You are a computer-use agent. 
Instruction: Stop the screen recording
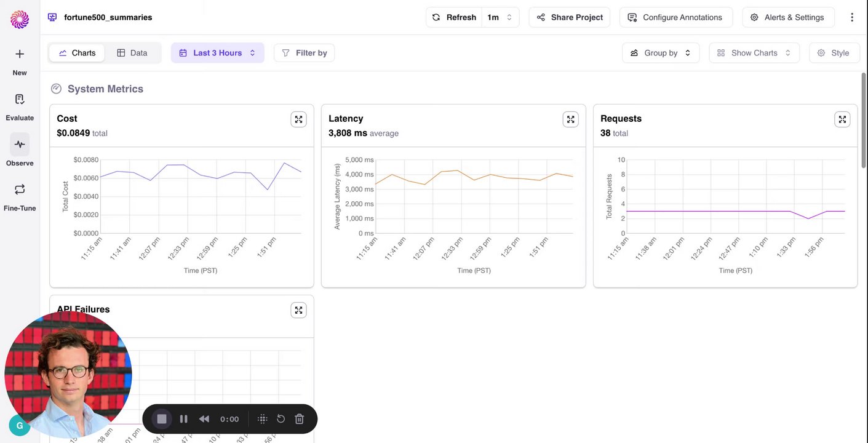162,419
